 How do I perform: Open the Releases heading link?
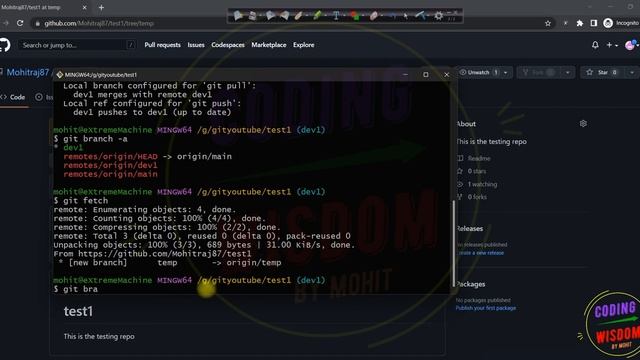point(469,229)
